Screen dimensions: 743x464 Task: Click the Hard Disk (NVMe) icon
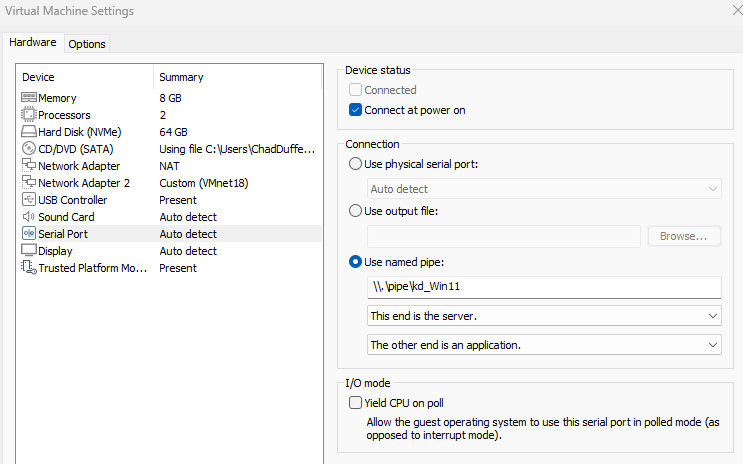pos(29,132)
